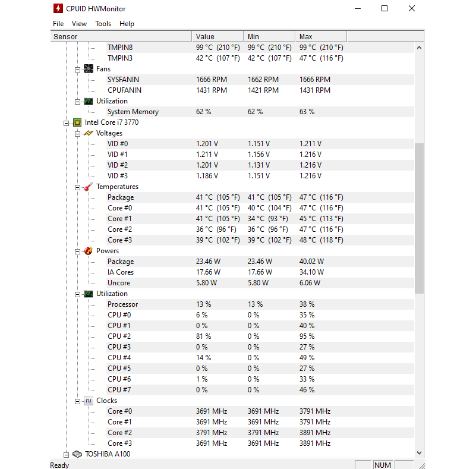Viewport: 476px width, 469px height.
Task: Select the VID #0 voltage row
Action: tap(260, 144)
